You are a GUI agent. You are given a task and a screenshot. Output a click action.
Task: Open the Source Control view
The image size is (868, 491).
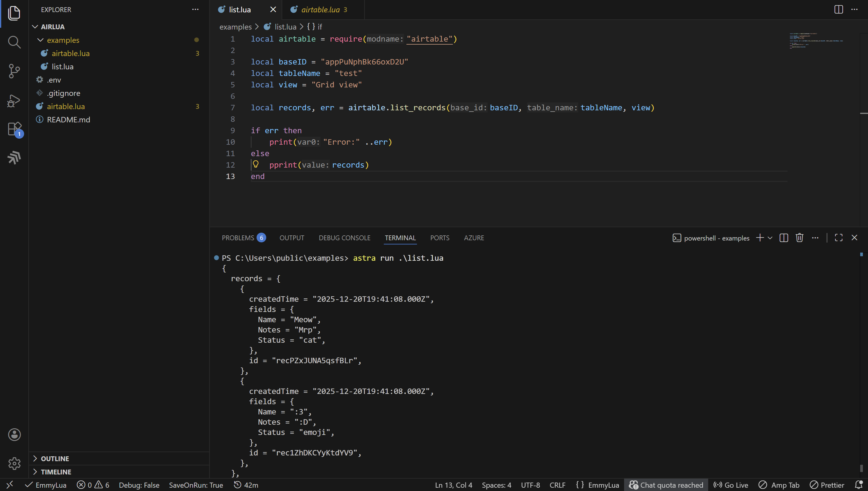click(14, 71)
